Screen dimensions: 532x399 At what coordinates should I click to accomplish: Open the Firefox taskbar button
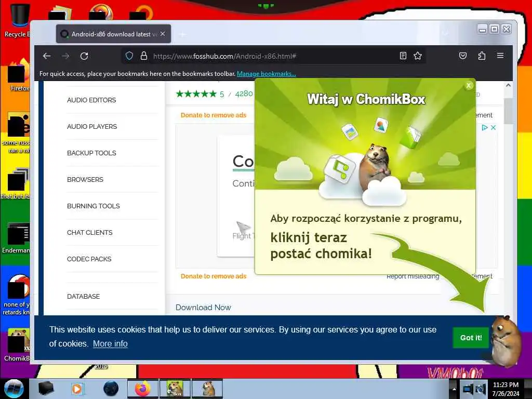point(143,389)
